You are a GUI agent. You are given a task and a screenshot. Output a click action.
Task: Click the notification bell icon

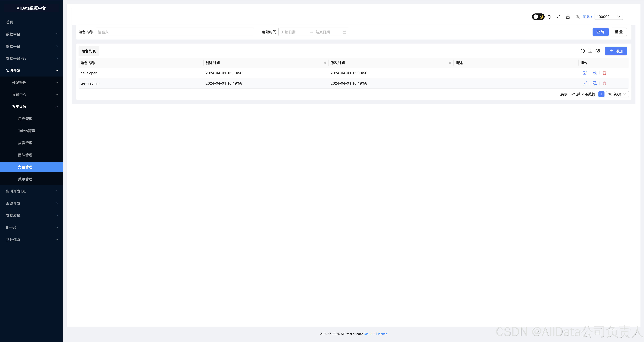[x=549, y=17]
